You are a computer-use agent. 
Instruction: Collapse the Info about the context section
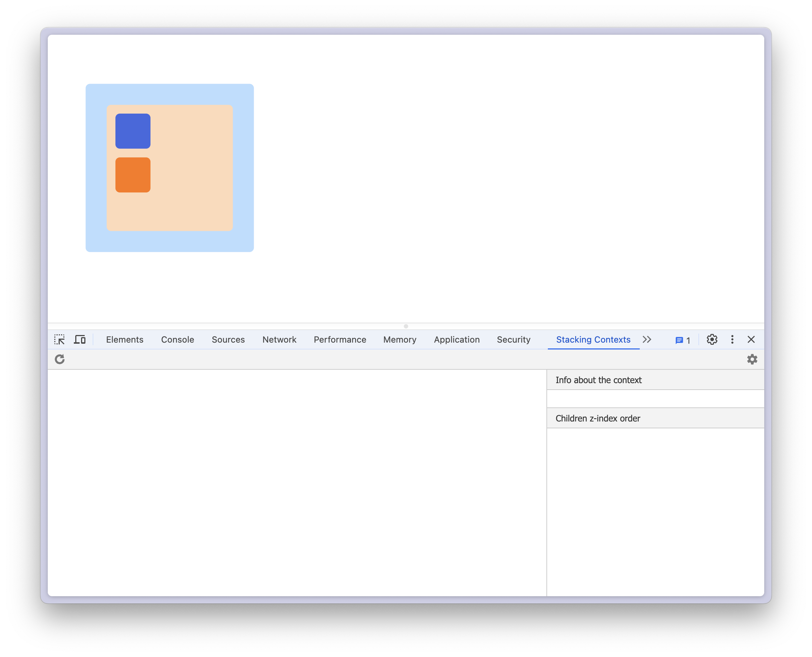click(x=598, y=380)
